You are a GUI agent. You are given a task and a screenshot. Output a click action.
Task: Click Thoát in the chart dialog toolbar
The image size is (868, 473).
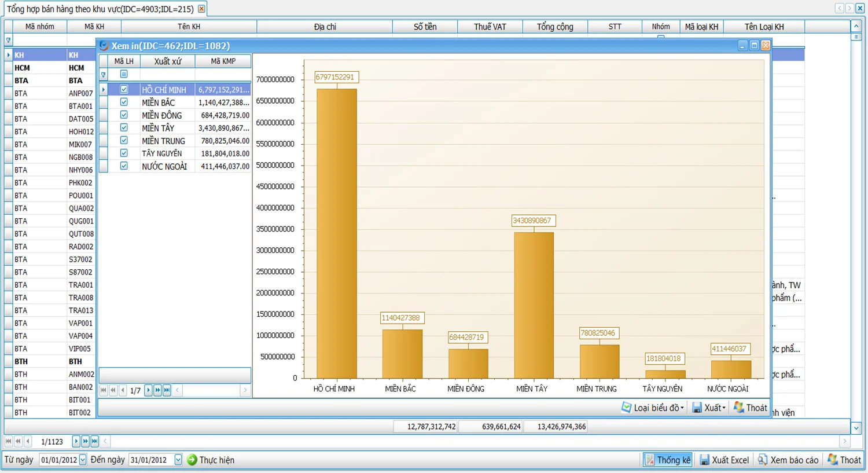click(x=751, y=408)
